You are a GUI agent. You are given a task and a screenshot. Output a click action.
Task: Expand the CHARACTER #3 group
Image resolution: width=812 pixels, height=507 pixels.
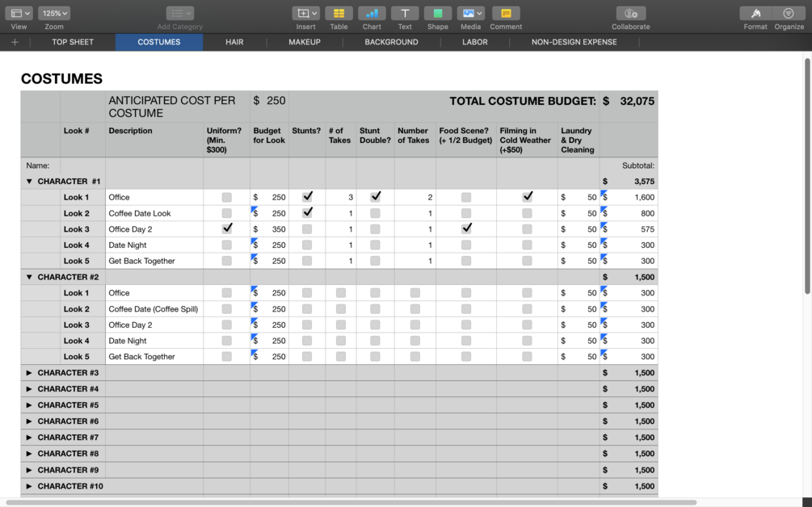click(x=29, y=372)
